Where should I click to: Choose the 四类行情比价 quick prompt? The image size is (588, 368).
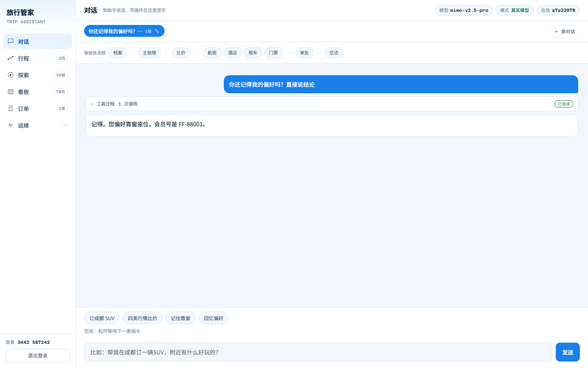[x=143, y=318]
